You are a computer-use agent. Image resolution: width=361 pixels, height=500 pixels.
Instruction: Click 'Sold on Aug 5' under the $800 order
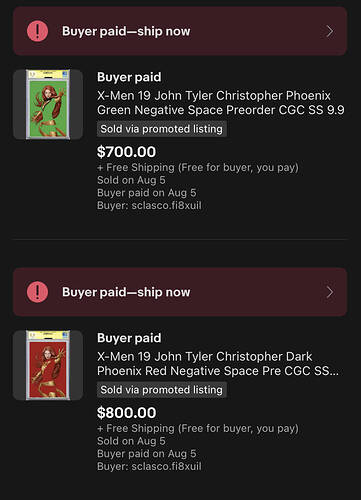(x=131, y=441)
